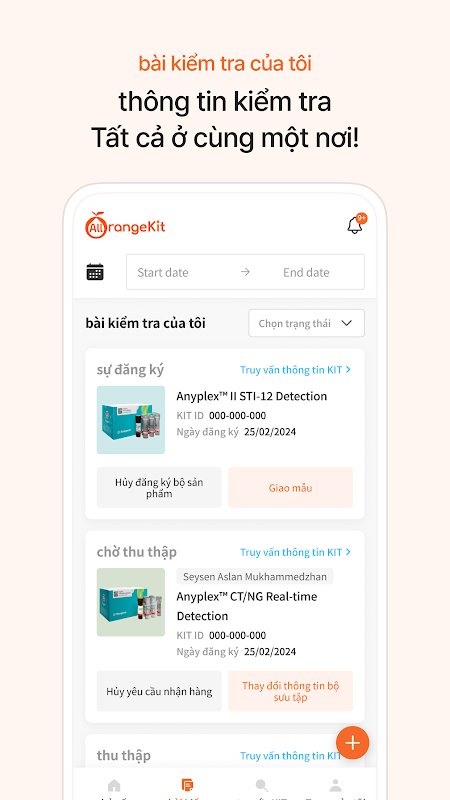The height and width of the screenshot is (800, 450).
Task: Open Truy vấn thông tin KIT in thu thập card
Action: 291,756
